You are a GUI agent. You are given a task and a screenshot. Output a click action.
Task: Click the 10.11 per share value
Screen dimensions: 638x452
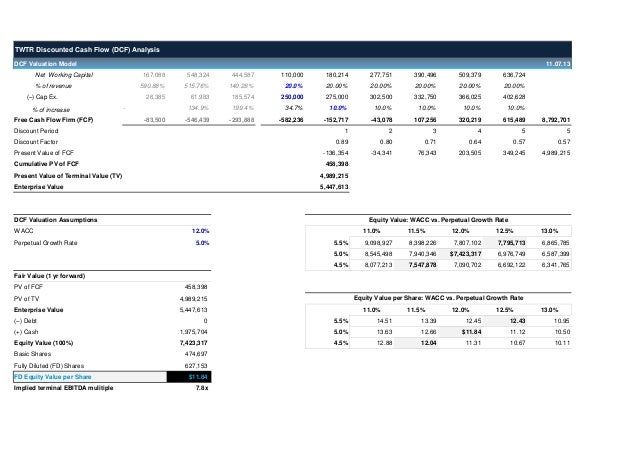[562, 343]
